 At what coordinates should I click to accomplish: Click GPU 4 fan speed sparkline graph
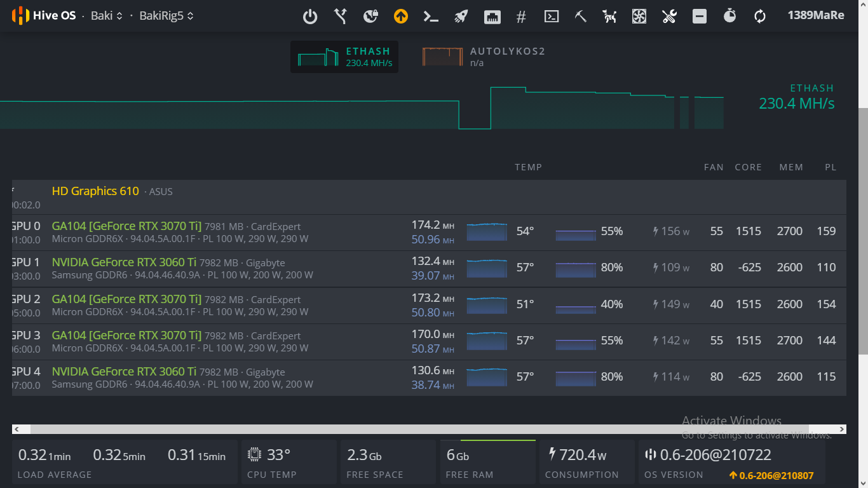pos(576,377)
